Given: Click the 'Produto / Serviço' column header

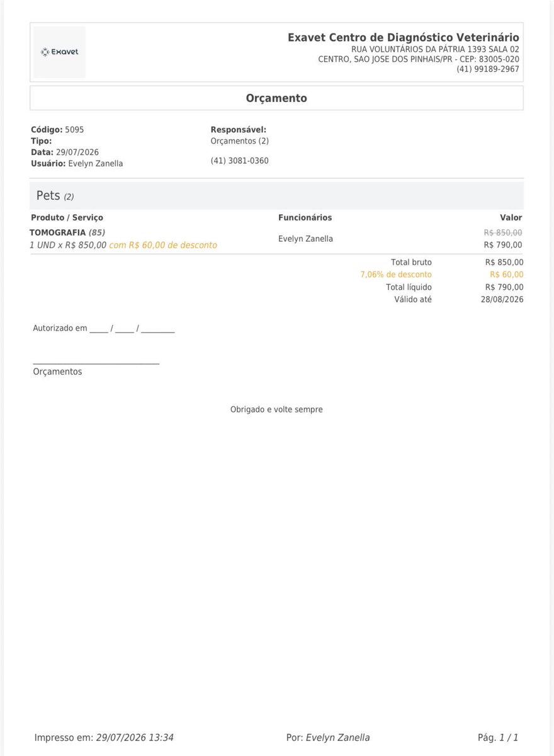Looking at the screenshot, I should 67,218.
